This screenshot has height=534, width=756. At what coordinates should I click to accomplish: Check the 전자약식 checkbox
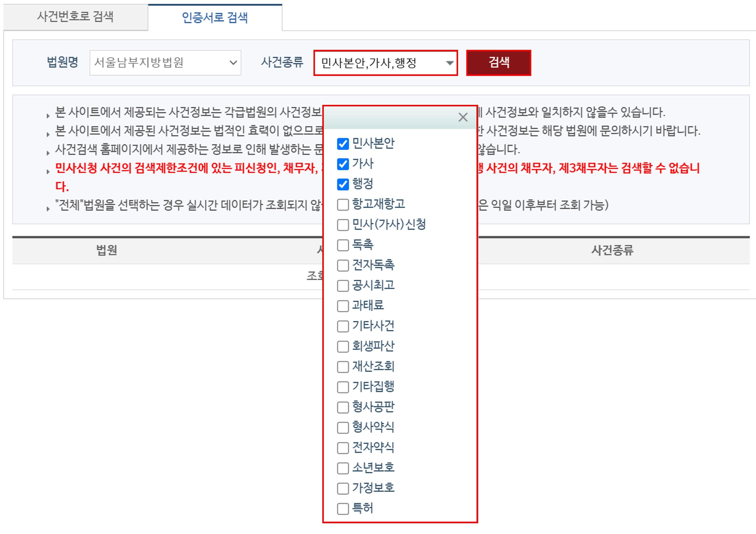pos(343,448)
